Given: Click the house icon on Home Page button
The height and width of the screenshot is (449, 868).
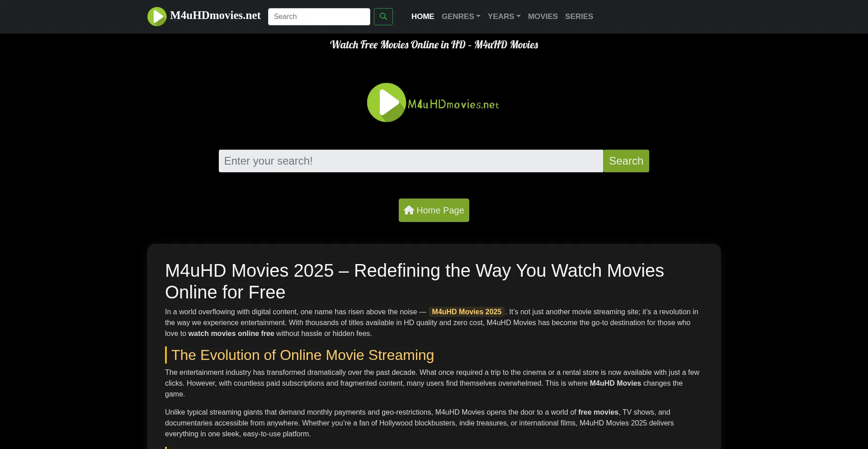Looking at the screenshot, I should pyautogui.click(x=409, y=210).
